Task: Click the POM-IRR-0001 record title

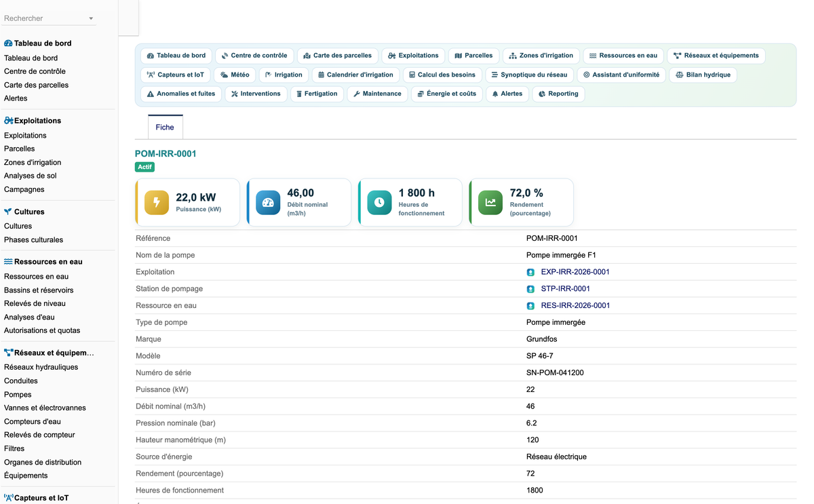Action: click(166, 154)
